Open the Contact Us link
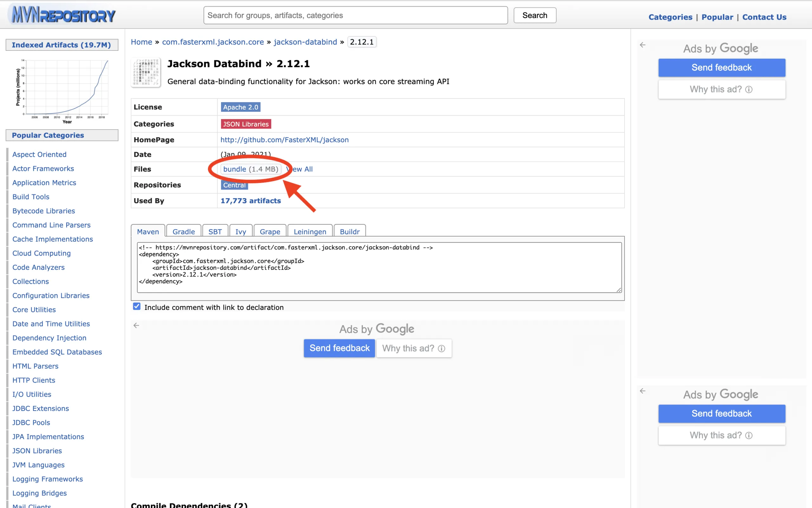The height and width of the screenshot is (508, 812). (x=764, y=17)
